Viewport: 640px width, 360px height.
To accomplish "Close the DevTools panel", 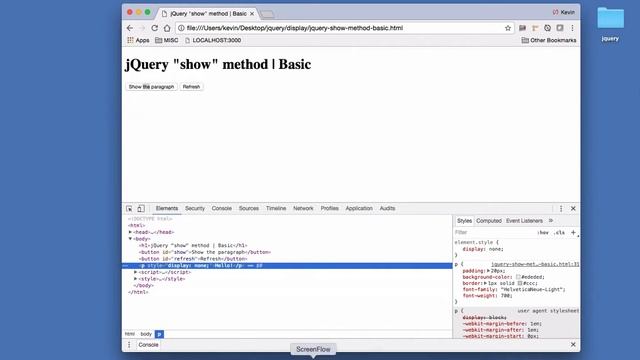I will [x=573, y=209].
